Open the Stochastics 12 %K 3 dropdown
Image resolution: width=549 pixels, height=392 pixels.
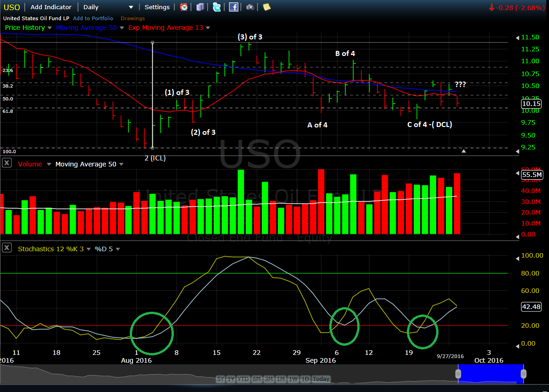tap(88, 249)
